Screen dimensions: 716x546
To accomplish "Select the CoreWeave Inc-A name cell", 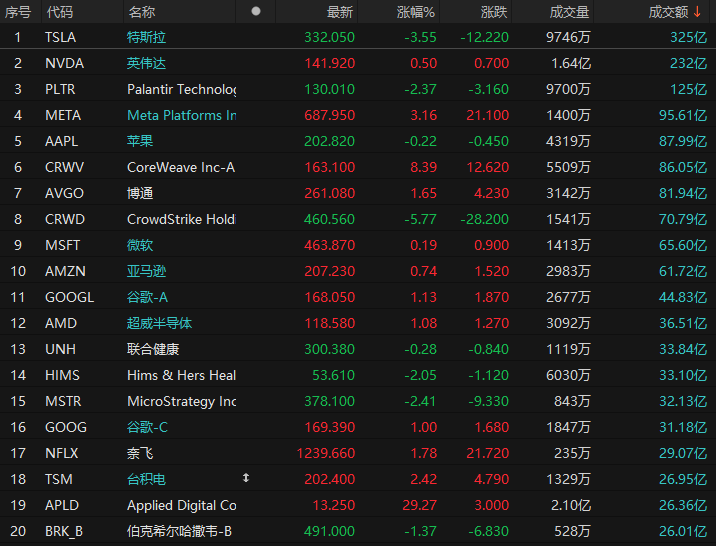I will [181, 167].
